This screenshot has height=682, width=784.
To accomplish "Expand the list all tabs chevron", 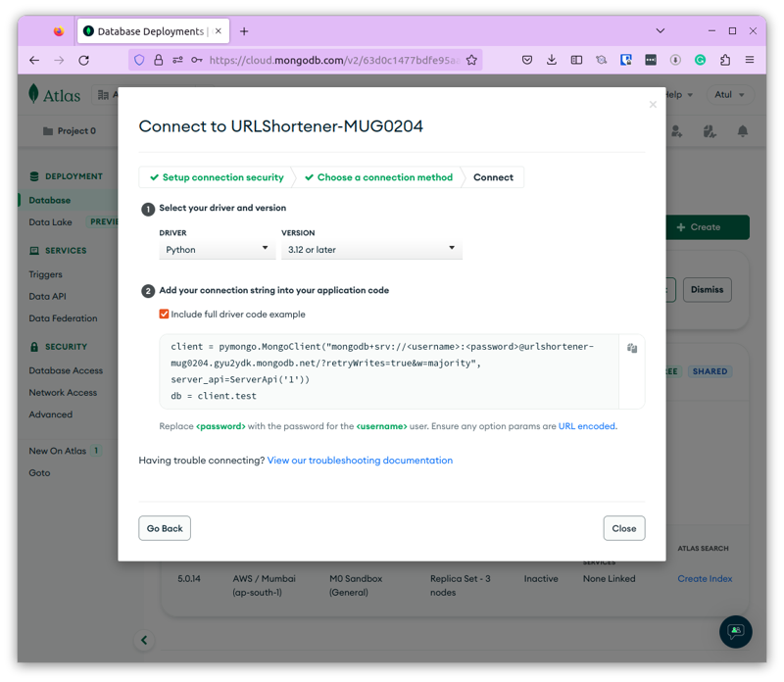I will pyautogui.click(x=661, y=31).
